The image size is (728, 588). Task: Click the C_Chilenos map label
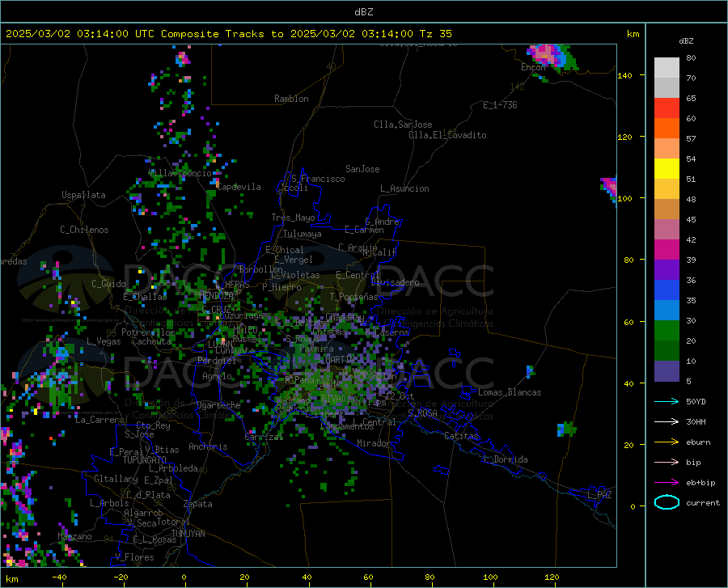click(x=84, y=230)
